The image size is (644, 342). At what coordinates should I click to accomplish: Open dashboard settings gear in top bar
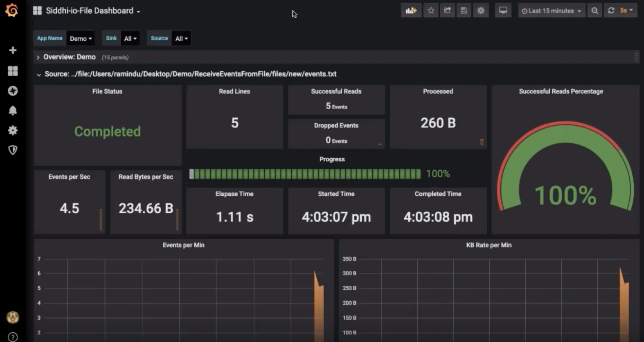pos(481,11)
